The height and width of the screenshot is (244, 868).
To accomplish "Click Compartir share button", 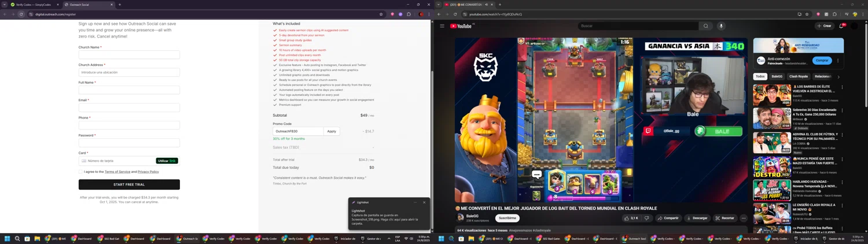I will click(x=668, y=218).
